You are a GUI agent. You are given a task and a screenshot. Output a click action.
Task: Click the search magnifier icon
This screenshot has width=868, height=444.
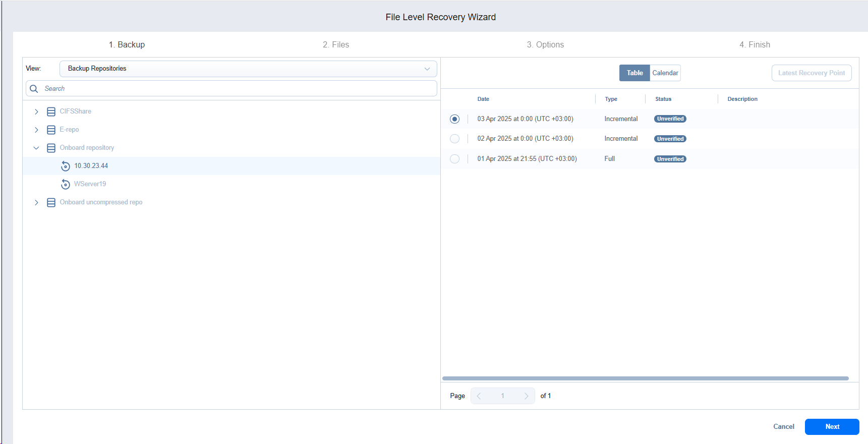tap(34, 89)
